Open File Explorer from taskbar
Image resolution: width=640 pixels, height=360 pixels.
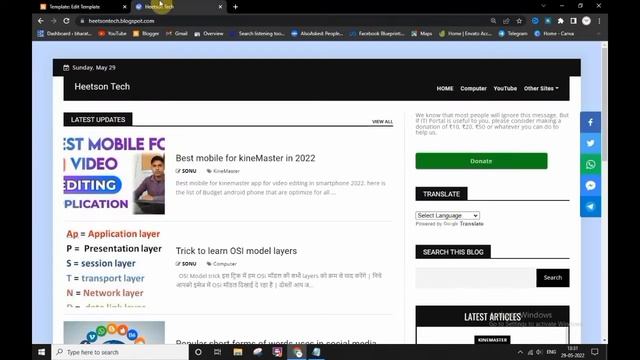tap(238, 352)
